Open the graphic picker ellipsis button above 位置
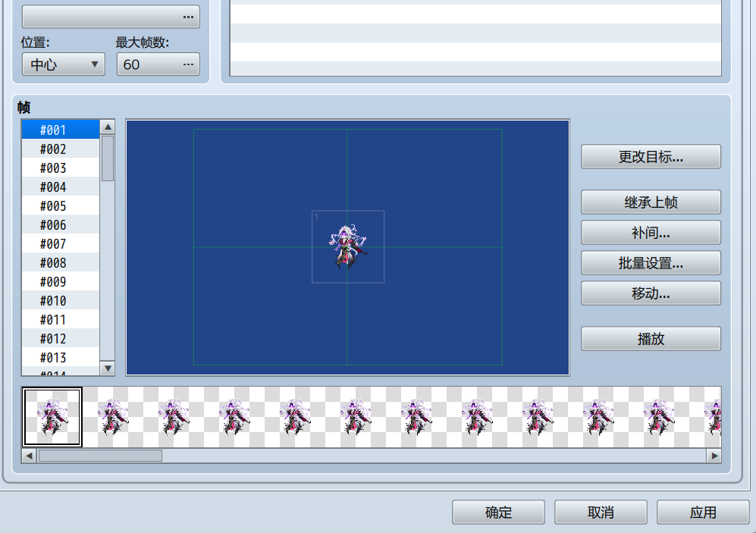 (111, 17)
